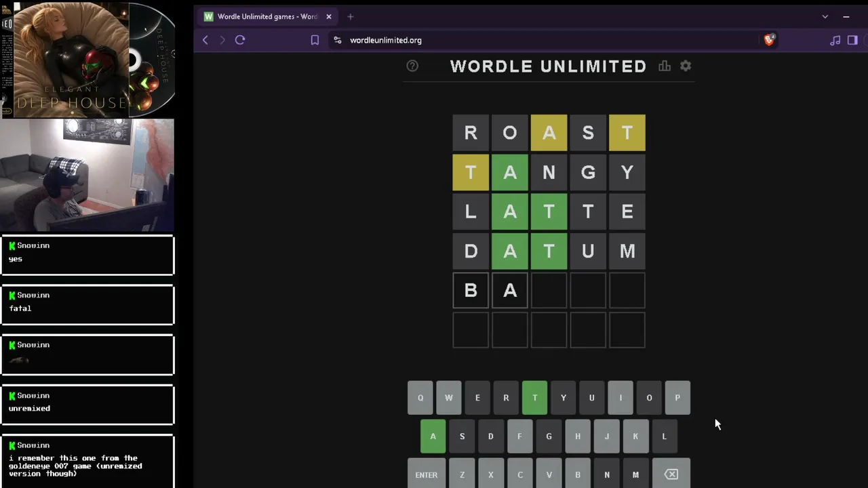The image size is (868, 488).
Task: Go back using browser back arrow
Action: [205, 40]
